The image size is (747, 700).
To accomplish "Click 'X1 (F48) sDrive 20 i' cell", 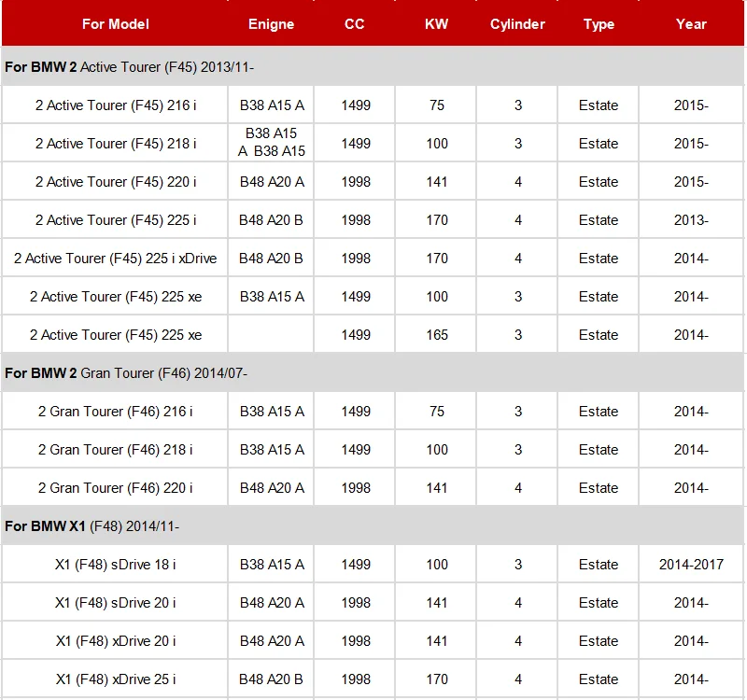I will click(115, 603).
